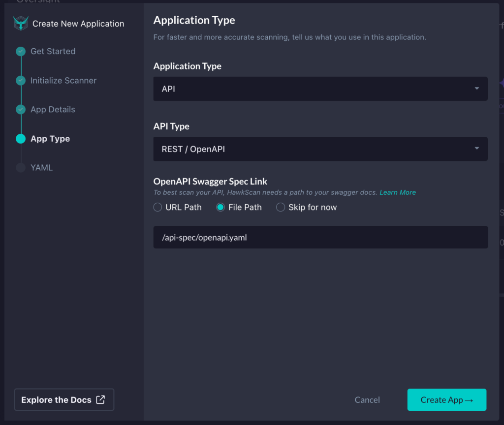Click the Get Started completed checkmark
This screenshot has height=425, width=504.
(x=20, y=51)
